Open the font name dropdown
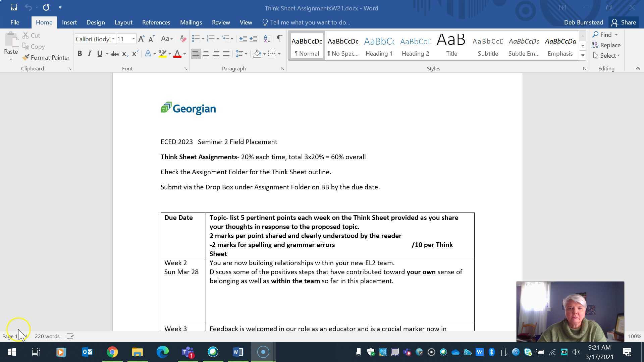 click(113, 39)
